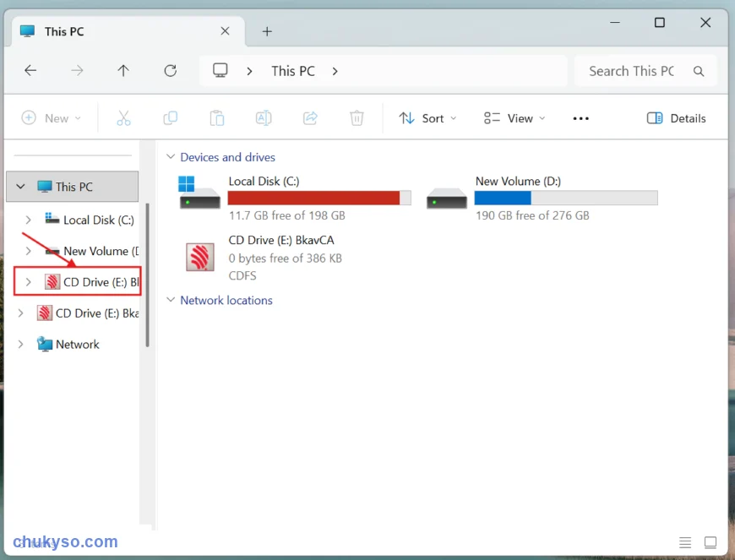Close the This PC tab
735x560 pixels.
tap(225, 31)
